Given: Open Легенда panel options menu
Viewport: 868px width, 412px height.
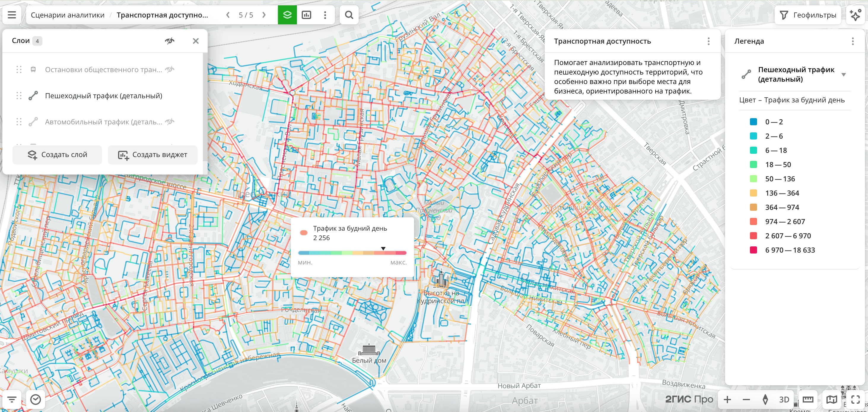Looking at the screenshot, I should pos(853,41).
